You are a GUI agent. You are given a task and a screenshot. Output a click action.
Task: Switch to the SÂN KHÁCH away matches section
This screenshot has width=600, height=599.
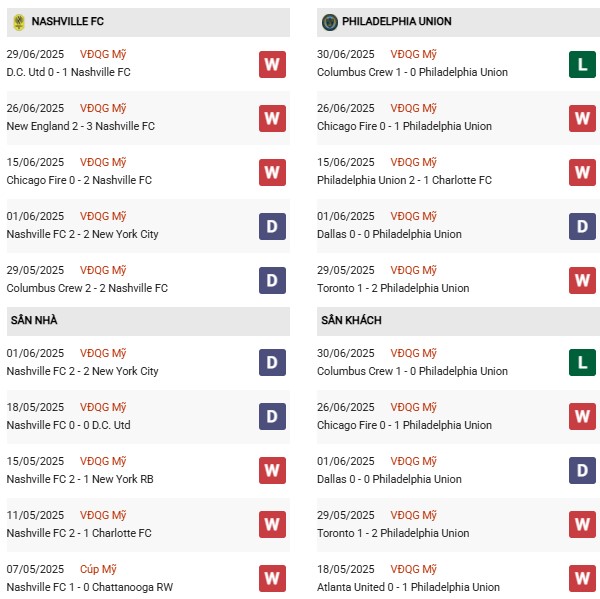pos(349,320)
